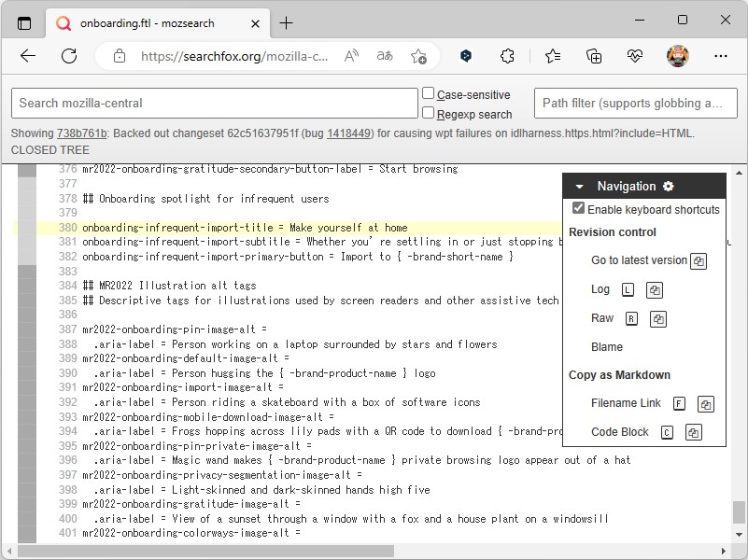Reload the page with the refresh icon

click(69, 56)
